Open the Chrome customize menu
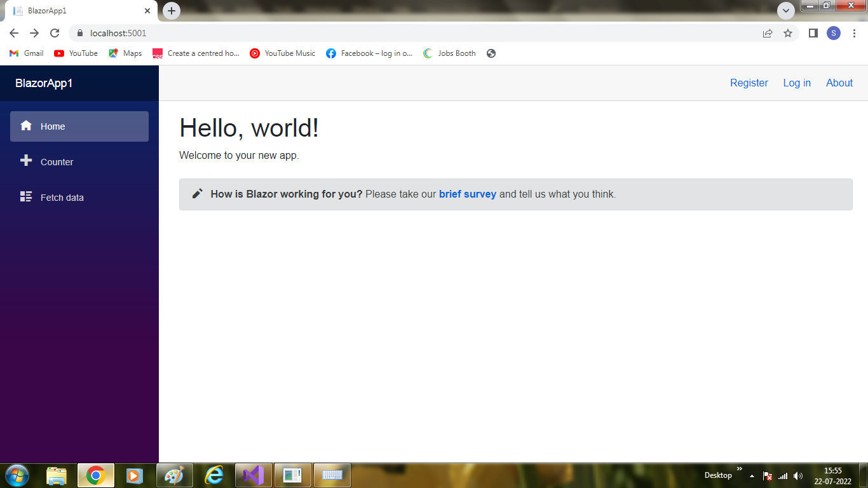This screenshot has height=488, width=868. pyautogui.click(x=855, y=33)
